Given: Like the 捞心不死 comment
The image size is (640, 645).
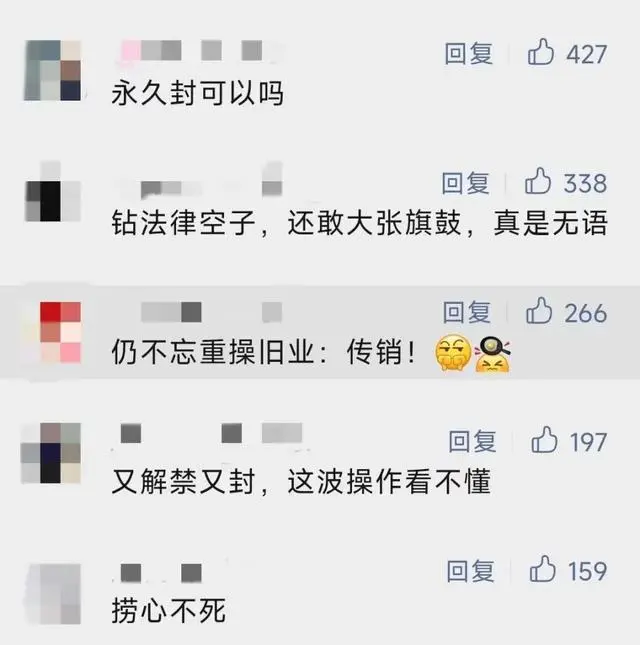Looking at the screenshot, I should 543,569.
